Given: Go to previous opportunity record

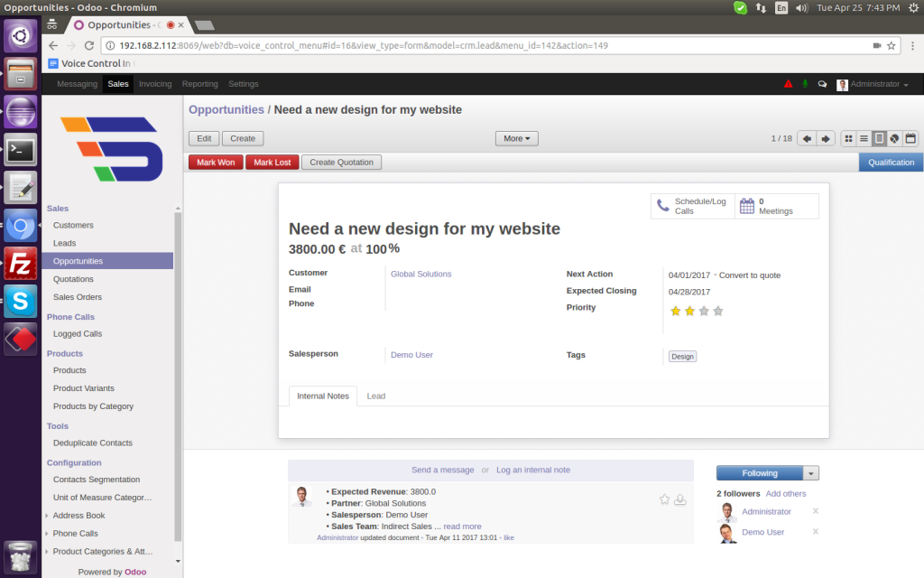Looking at the screenshot, I should [807, 138].
